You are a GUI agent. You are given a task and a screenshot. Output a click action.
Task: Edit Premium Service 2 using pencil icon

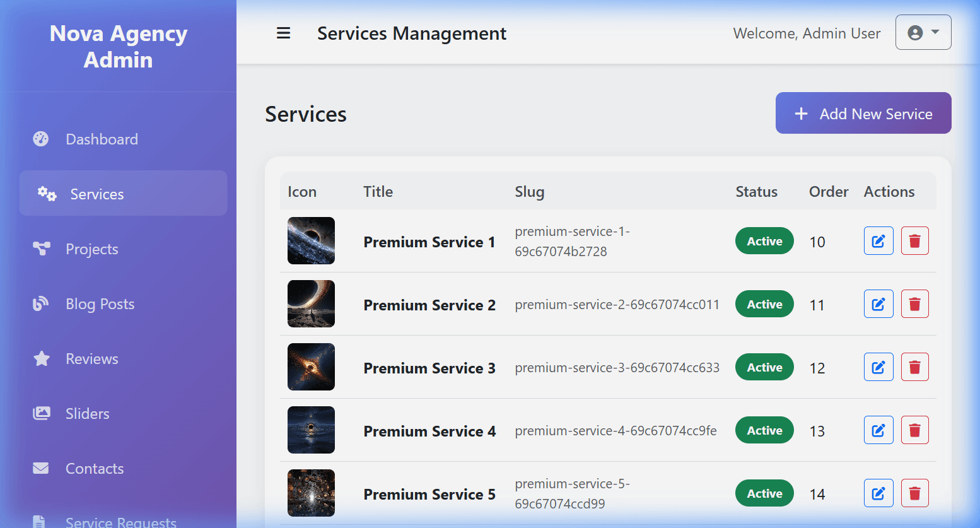[878, 304]
